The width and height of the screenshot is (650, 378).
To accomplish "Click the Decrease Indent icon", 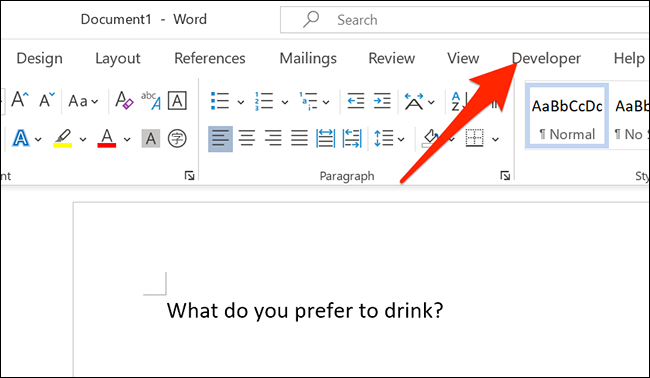I will pos(356,101).
